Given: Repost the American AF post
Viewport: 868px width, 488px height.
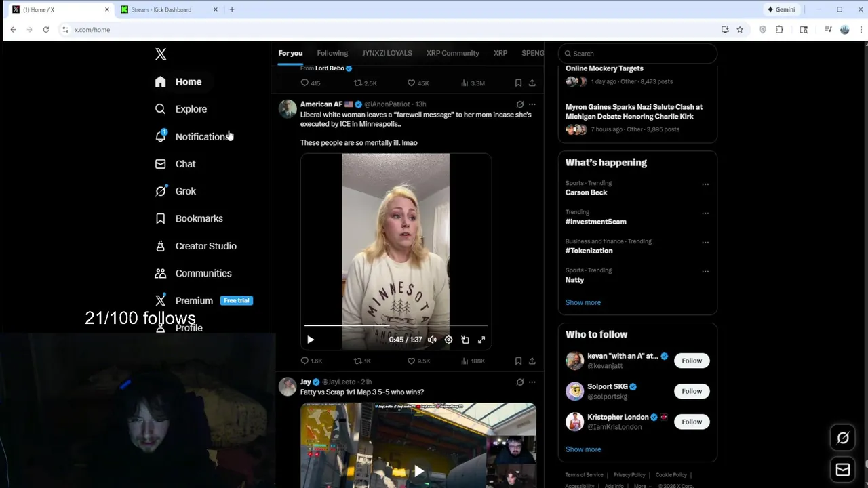Looking at the screenshot, I should pyautogui.click(x=362, y=361).
